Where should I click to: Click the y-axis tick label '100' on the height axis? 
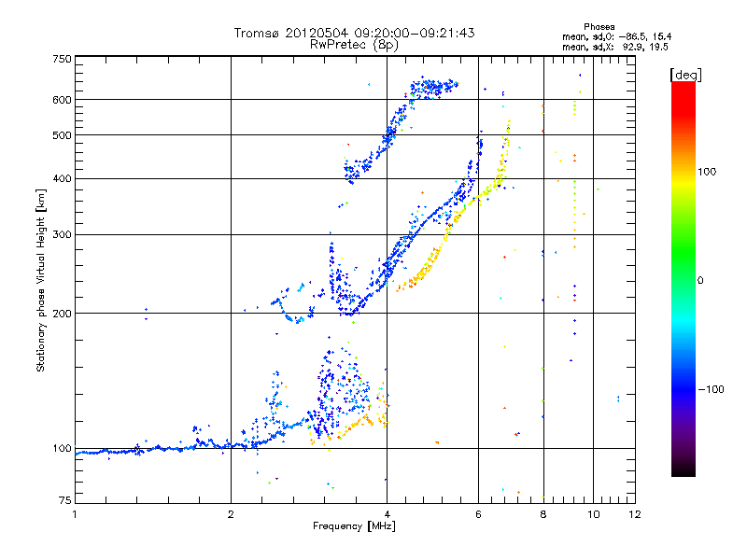point(62,448)
